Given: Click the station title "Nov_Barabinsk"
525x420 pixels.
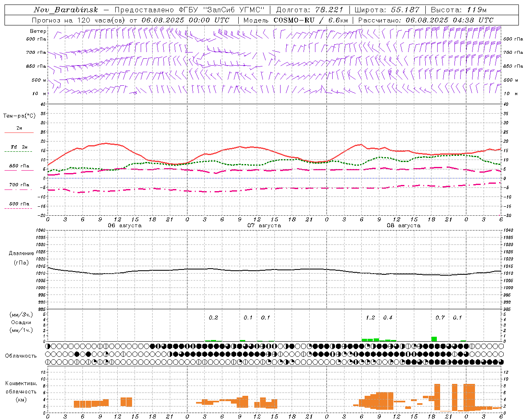Looking at the screenshot, I should 66,10.
